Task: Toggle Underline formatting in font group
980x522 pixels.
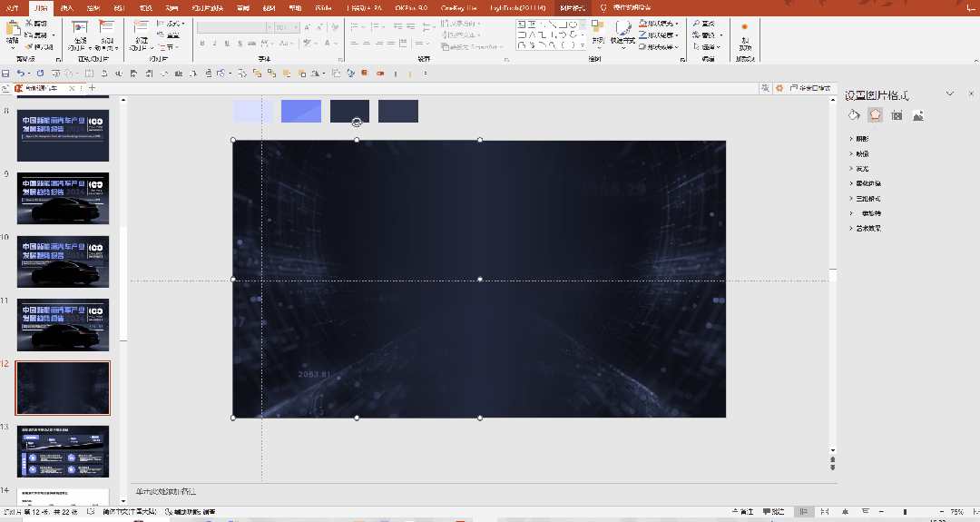Action: point(227,44)
